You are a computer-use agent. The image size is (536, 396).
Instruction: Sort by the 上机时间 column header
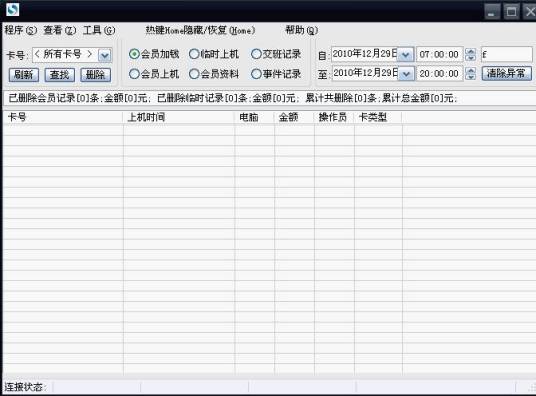point(179,117)
